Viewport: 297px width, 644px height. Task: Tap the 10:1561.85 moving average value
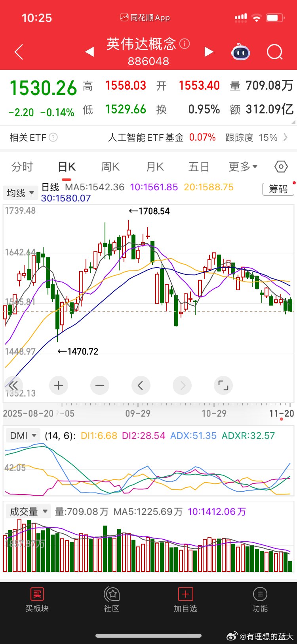coord(154,187)
